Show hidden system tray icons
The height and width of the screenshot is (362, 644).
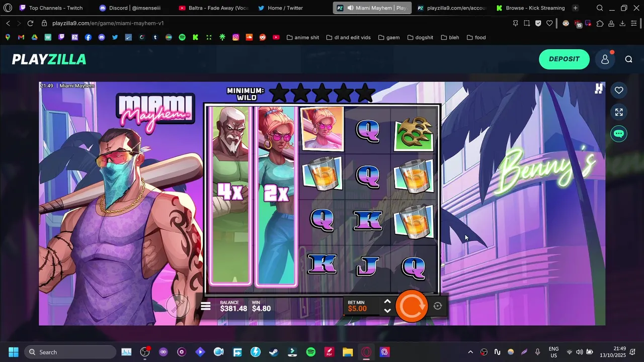coord(470,352)
